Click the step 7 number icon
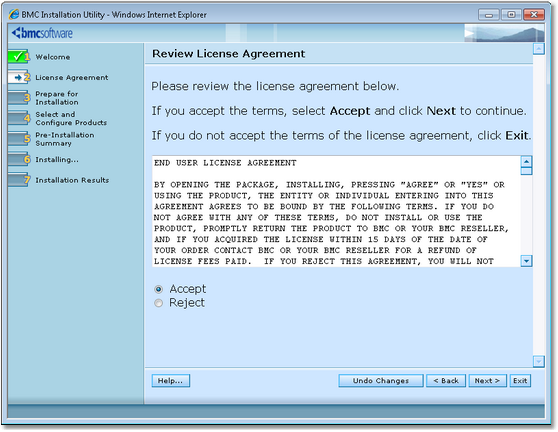Screen dimensions: 558x432 (x=19, y=180)
